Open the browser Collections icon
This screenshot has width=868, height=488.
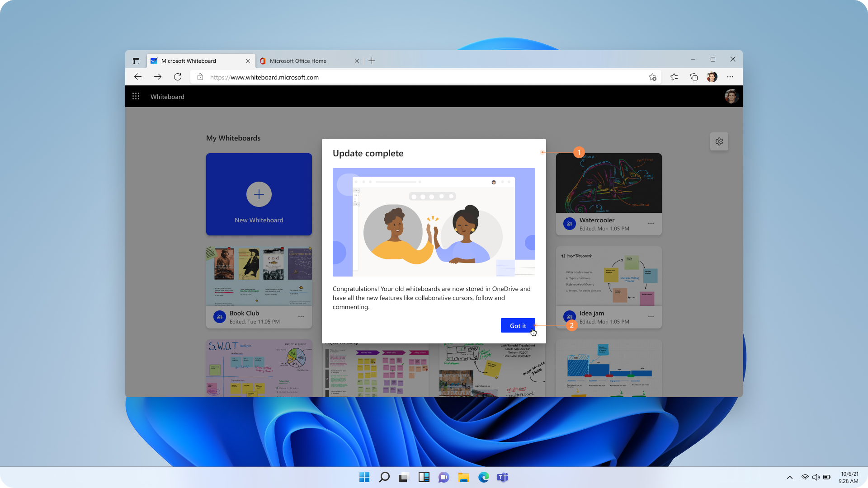[x=693, y=77]
